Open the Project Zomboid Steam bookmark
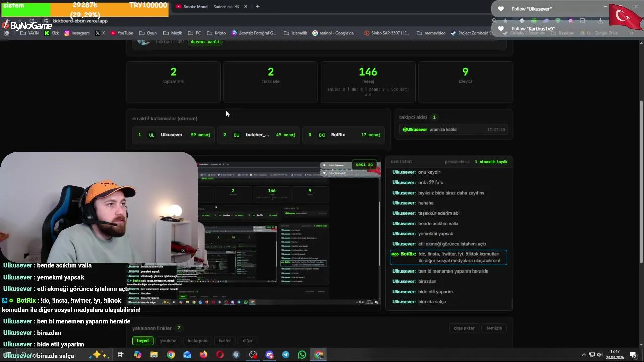This screenshot has height=362, width=644. (x=472, y=33)
